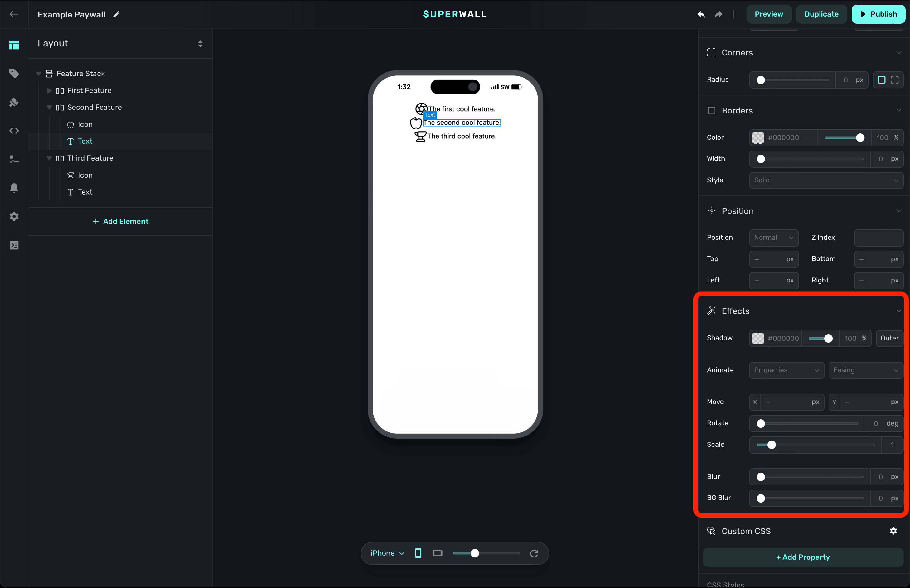
Task: Switch to landscape device orientation
Action: (x=437, y=553)
